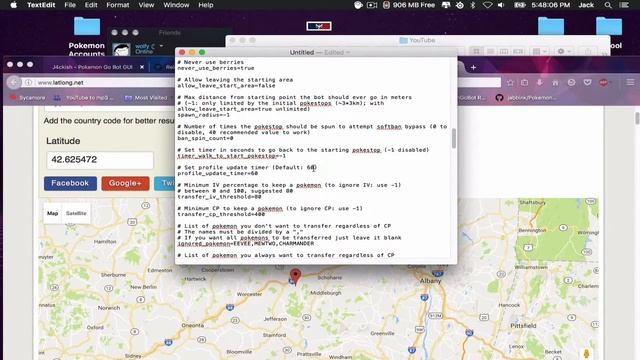Open the File menu
The width and height of the screenshot is (640, 360).
click(70, 5)
